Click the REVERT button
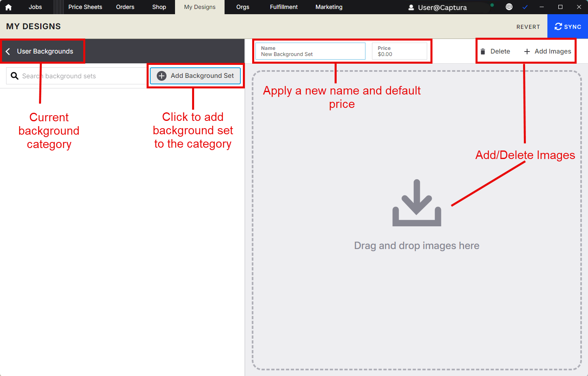 [528, 27]
